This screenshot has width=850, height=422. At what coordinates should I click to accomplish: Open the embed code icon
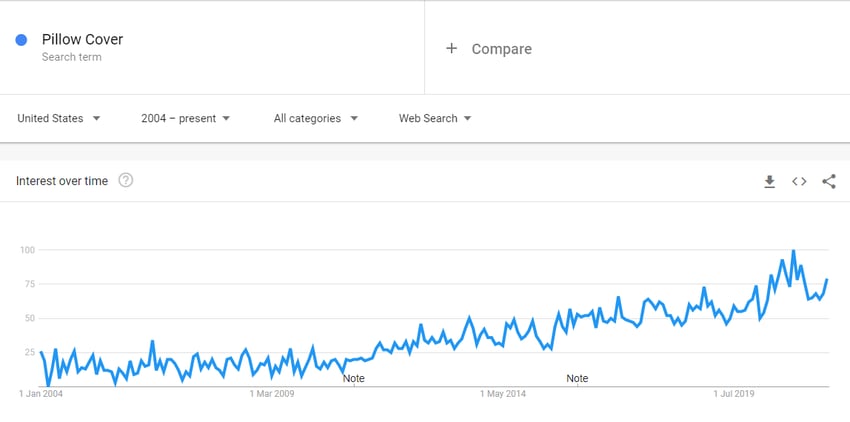799,182
